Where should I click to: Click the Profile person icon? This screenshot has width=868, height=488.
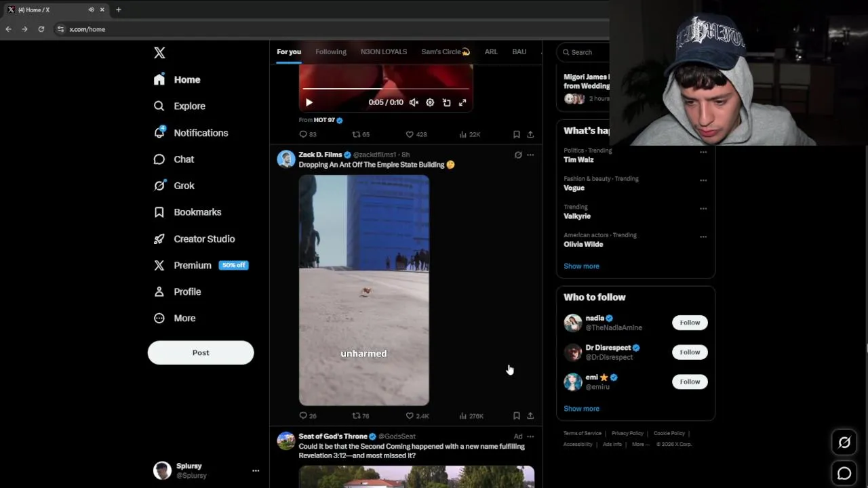[159, 291]
